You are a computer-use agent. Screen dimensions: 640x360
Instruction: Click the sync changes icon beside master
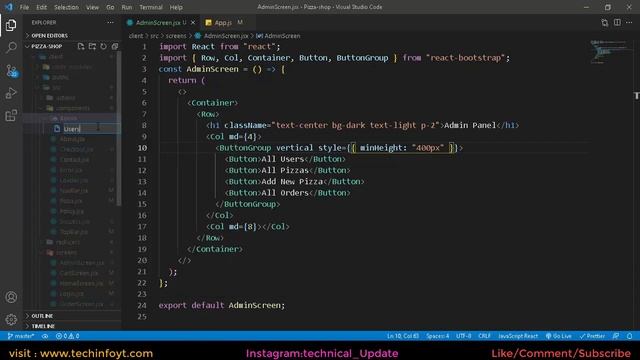(45, 336)
